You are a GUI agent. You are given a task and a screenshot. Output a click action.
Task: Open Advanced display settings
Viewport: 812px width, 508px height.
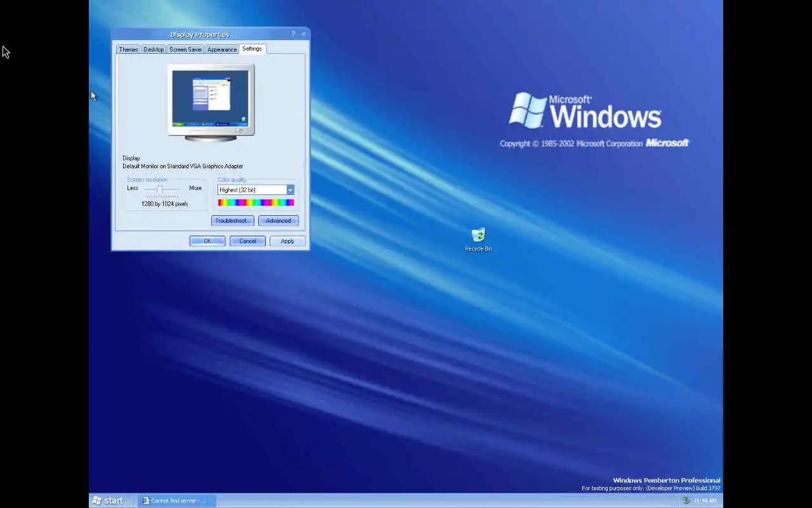click(278, 221)
